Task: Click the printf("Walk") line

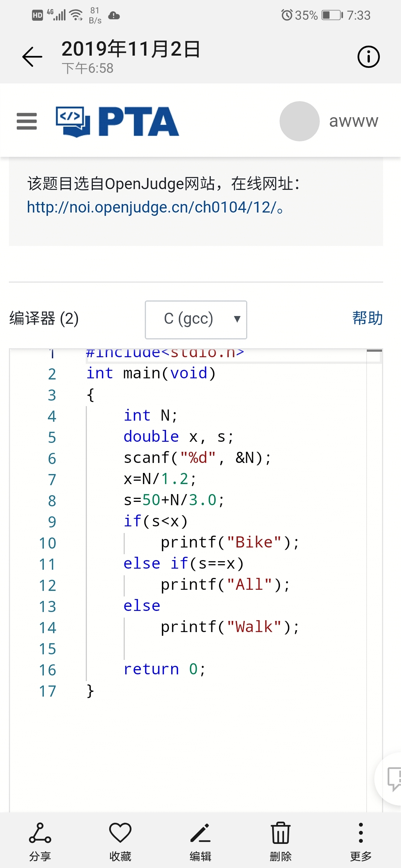Action: (x=230, y=627)
